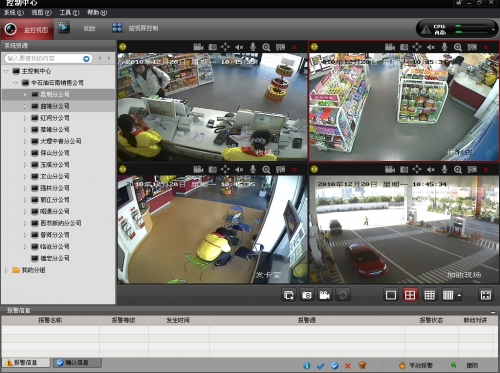
Task: Toggle mute speaker on top-left camera pane
Action: [x=239, y=47]
